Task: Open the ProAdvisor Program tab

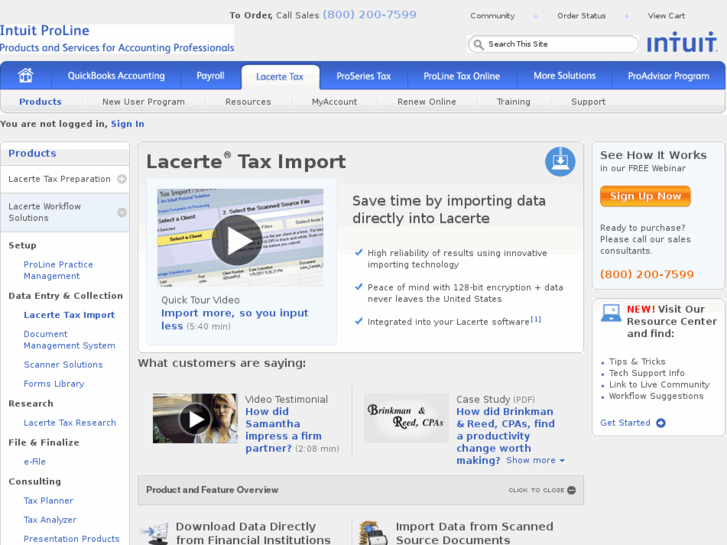Action: coord(668,76)
